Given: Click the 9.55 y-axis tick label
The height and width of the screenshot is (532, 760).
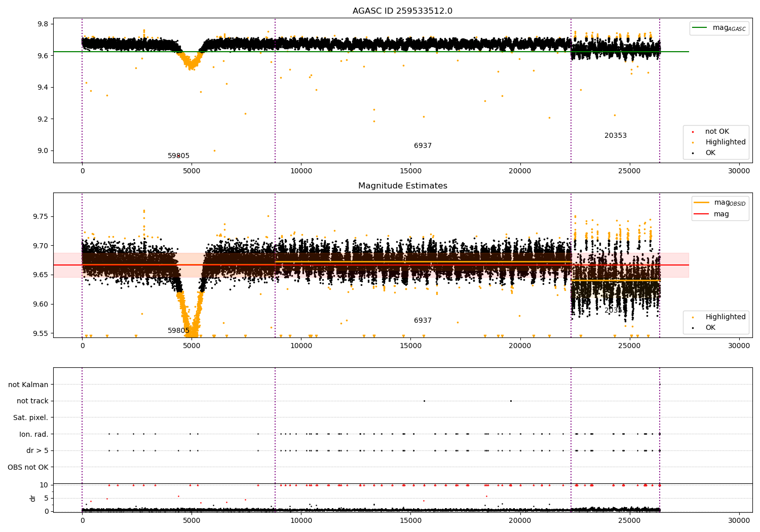Looking at the screenshot, I should point(41,333).
